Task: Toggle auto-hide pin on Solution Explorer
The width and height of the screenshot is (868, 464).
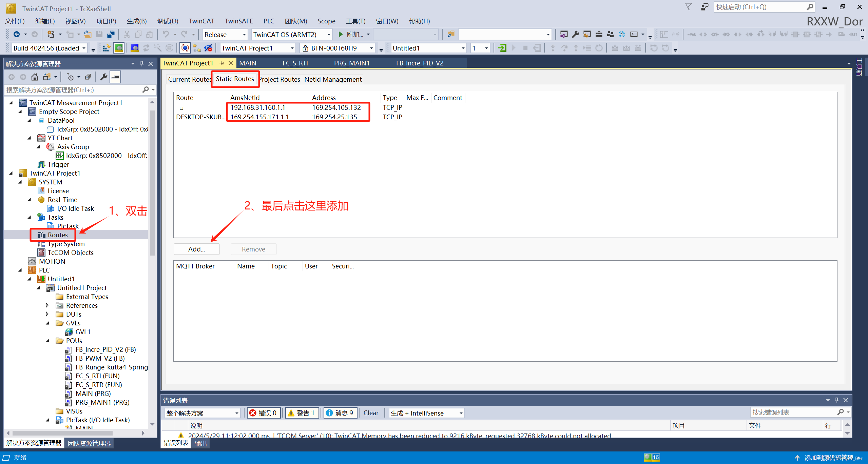Action: (x=142, y=63)
